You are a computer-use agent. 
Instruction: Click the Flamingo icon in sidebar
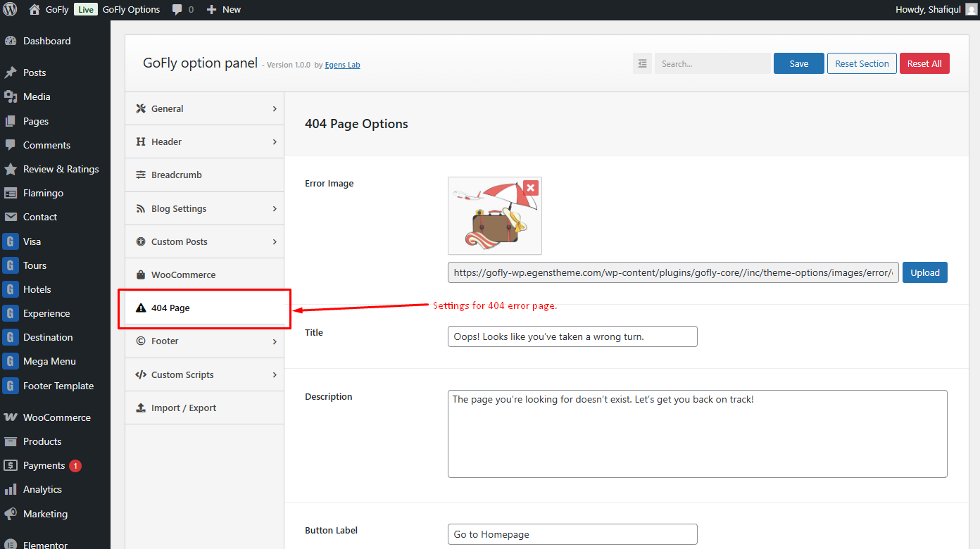11,193
